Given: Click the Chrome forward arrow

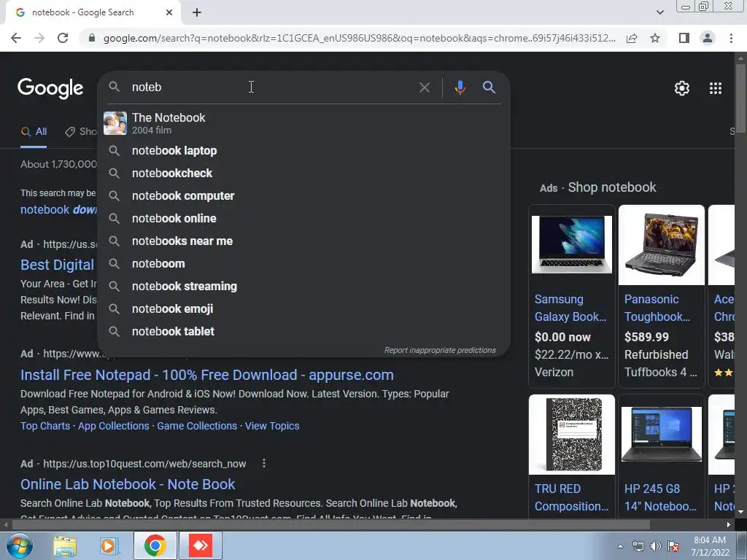Looking at the screenshot, I should (39, 38).
